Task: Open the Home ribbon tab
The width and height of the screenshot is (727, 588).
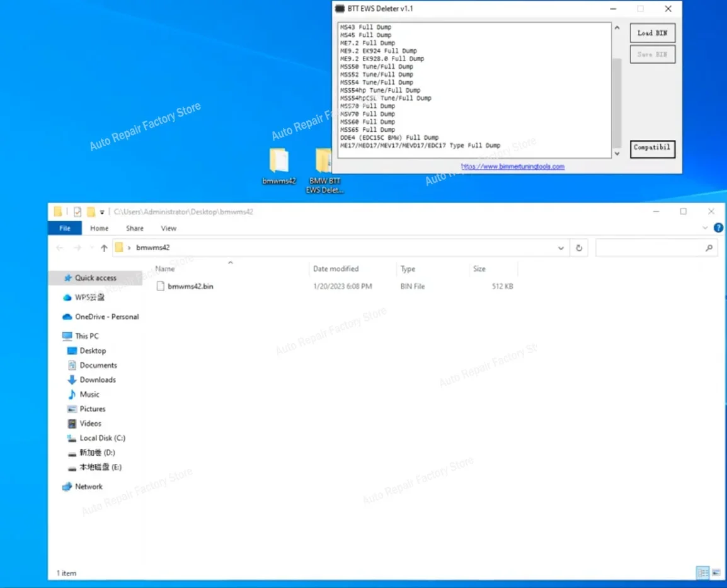Action: [x=99, y=228]
